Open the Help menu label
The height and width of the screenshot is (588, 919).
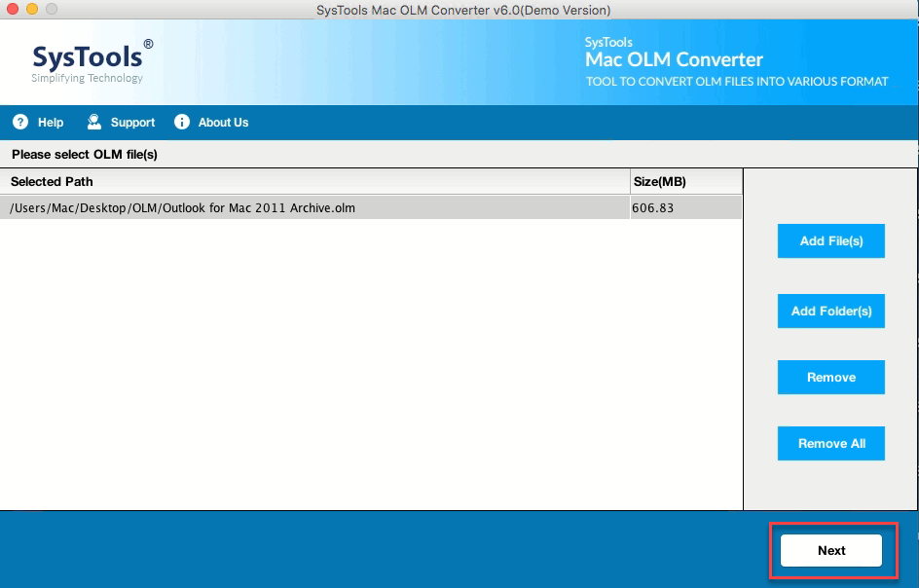(x=51, y=123)
